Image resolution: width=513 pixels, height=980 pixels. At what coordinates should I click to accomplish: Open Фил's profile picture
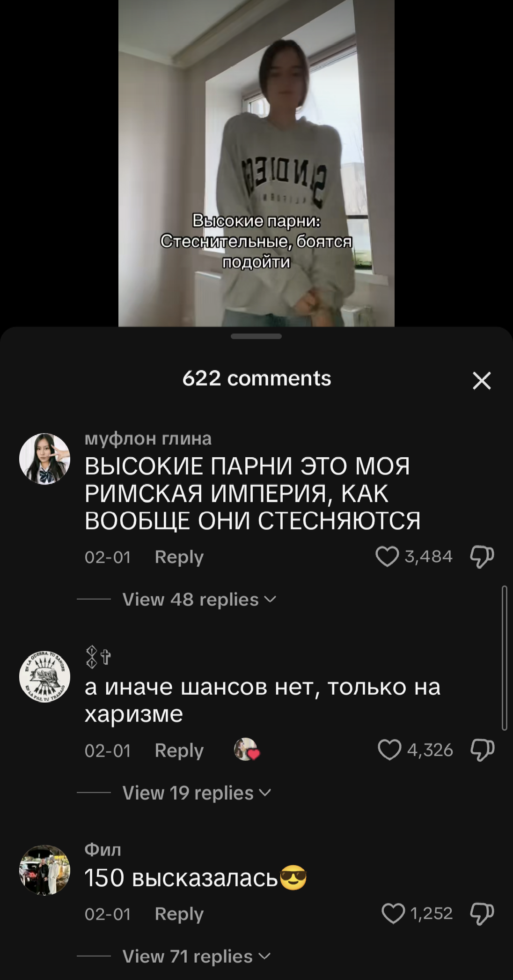coord(44,871)
